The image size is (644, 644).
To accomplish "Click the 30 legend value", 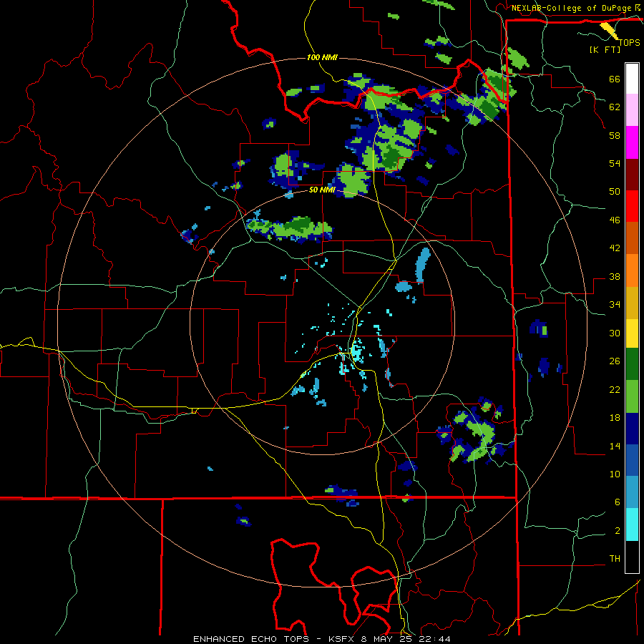I will [x=615, y=333].
